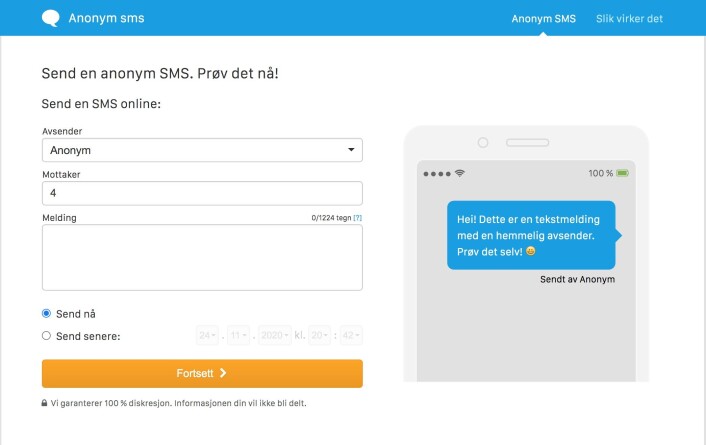Click the padlock icon beside discretion notice
Image resolution: width=706 pixels, height=445 pixels.
click(x=44, y=403)
